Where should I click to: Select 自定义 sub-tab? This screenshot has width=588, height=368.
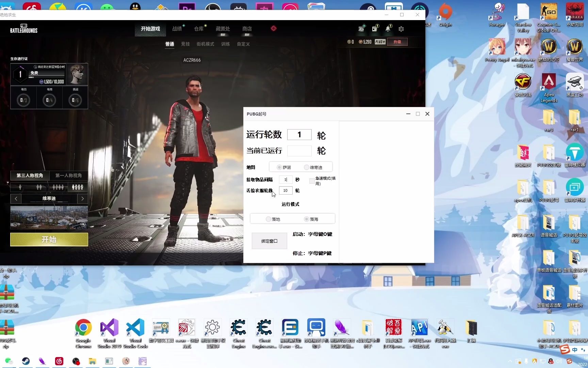pyautogui.click(x=243, y=44)
